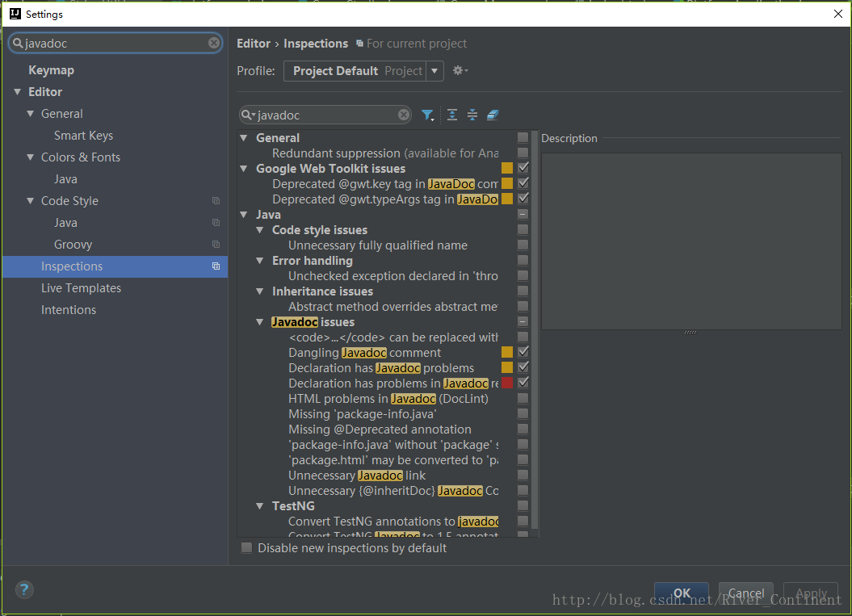852x616 pixels.
Task: Select Java under Colors & Fonts
Action: coord(65,178)
